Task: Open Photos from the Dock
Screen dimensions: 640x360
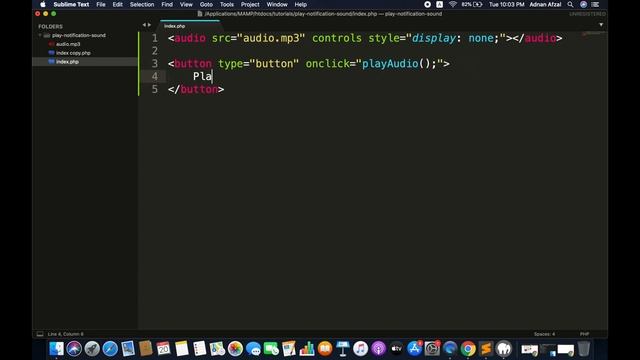Action: coord(235,349)
